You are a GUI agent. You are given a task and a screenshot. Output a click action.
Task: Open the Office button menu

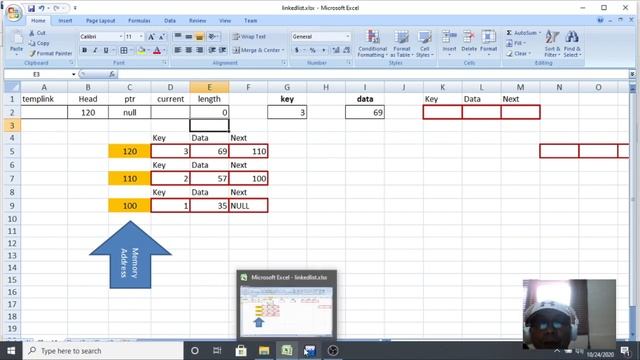(13, 12)
